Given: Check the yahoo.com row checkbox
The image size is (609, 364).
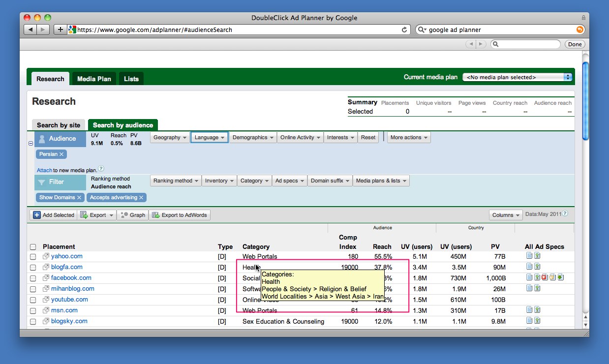Looking at the screenshot, I should click(x=33, y=257).
